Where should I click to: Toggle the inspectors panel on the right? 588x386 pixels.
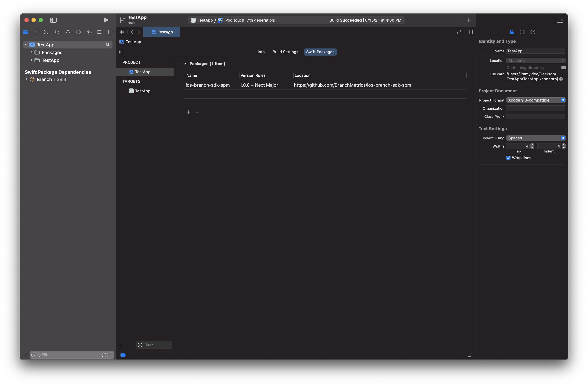click(560, 20)
